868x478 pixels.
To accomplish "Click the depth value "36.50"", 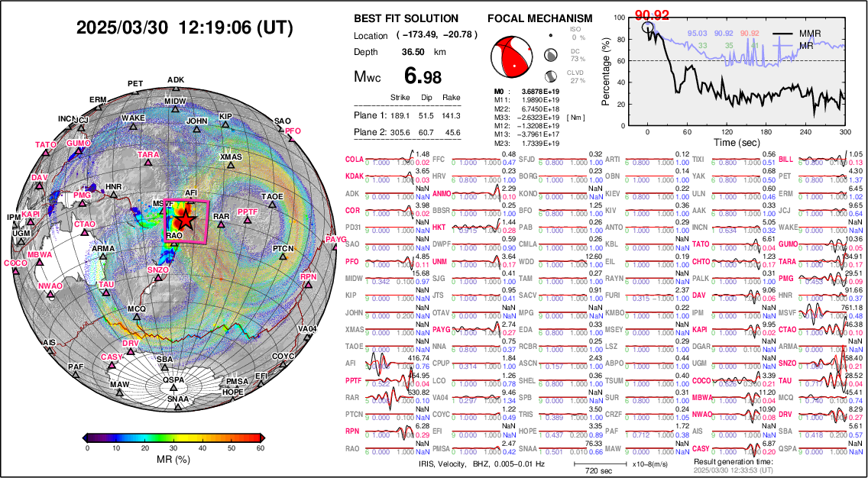I will click(x=413, y=52).
